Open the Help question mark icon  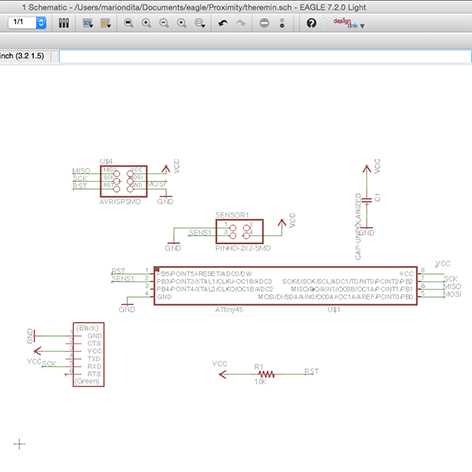click(x=311, y=23)
